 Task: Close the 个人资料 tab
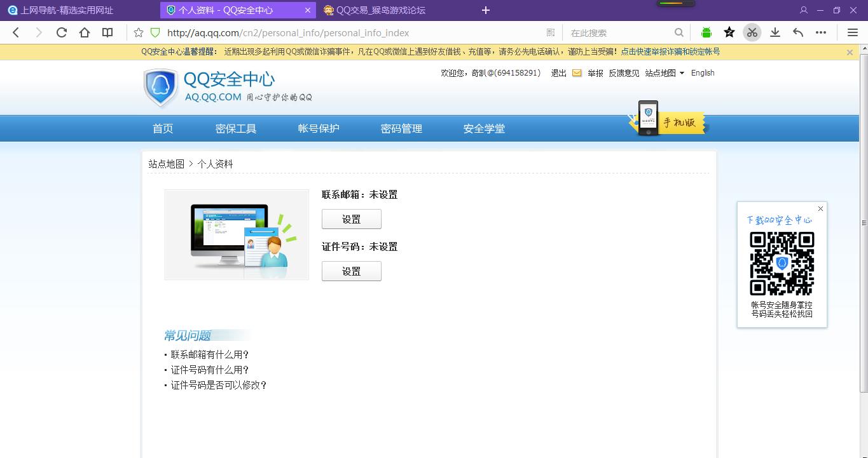coord(308,10)
